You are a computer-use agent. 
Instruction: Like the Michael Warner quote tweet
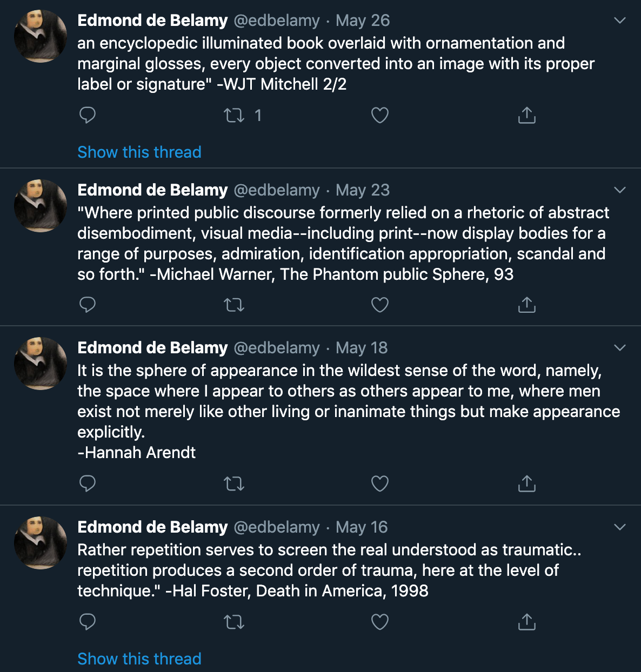pyautogui.click(x=380, y=305)
